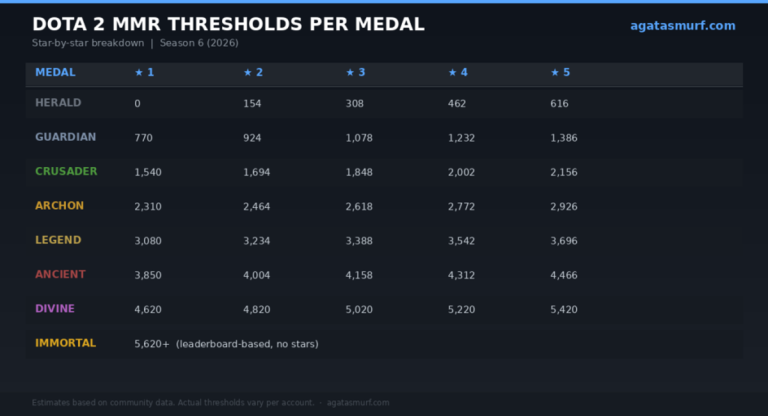Click the Immortal 5,620+ threshold text
768x416 pixels.
(x=152, y=344)
